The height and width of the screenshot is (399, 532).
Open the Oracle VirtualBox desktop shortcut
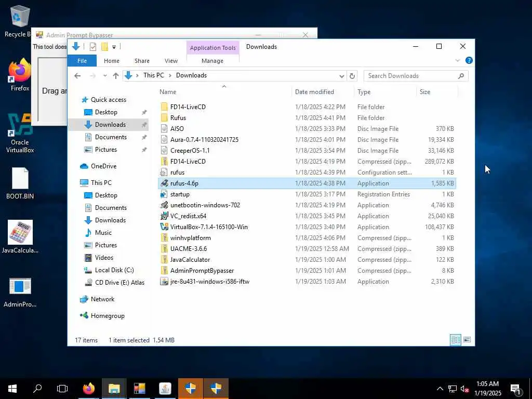(x=20, y=133)
